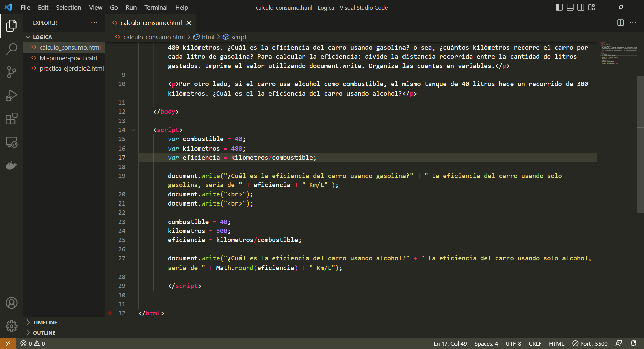Image resolution: width=644 pixels, height=349 pixels.
Task: Open the Selection menu
Action: 68,7
